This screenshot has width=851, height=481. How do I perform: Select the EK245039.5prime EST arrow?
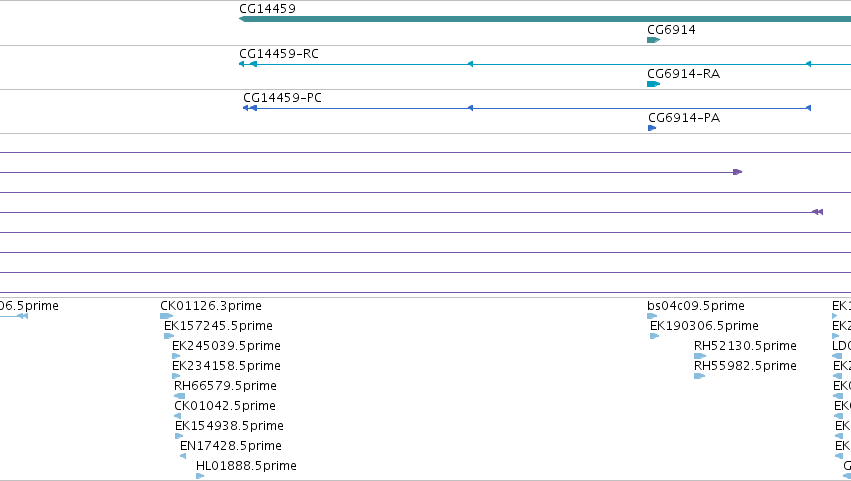click(176, 356)
